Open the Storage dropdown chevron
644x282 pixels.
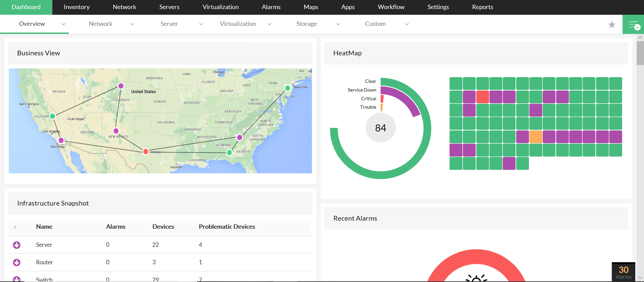[x=338, y=24]
